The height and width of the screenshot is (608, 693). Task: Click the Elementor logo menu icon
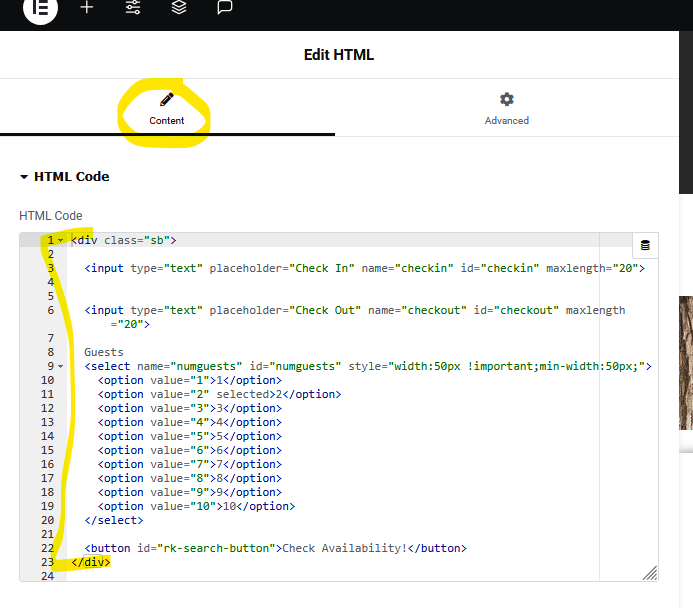(x=40, y=8)
